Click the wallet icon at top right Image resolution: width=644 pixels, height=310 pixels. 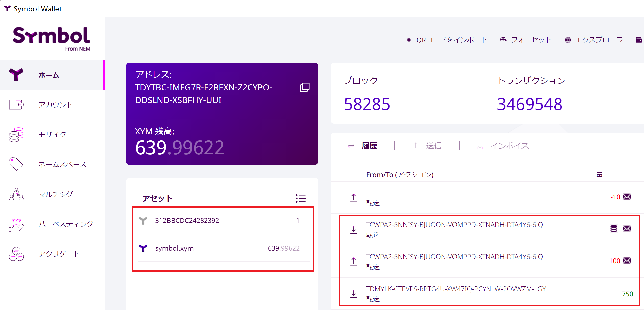[x=638, y=40]
